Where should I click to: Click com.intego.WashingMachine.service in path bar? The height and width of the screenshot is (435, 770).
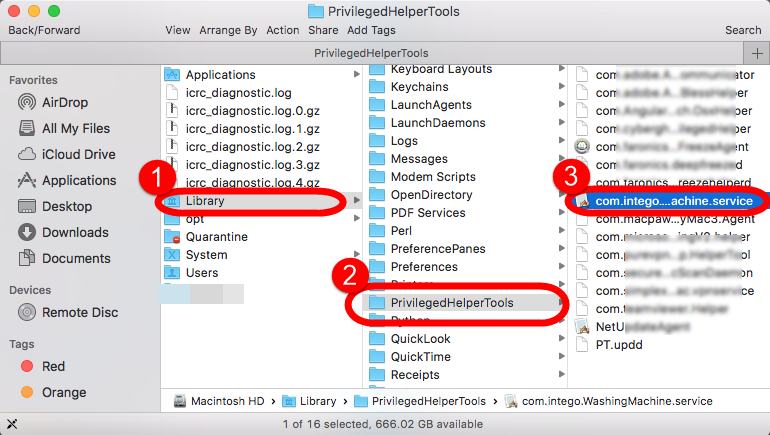(x=608, y=401)
